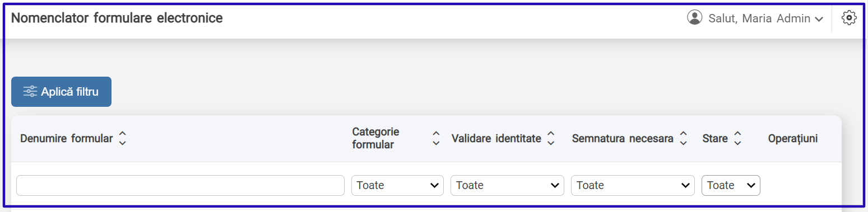Open the Categorie formular Toate dropdown
This screenshot has height=212, width=868.
[x=397, y=185]
